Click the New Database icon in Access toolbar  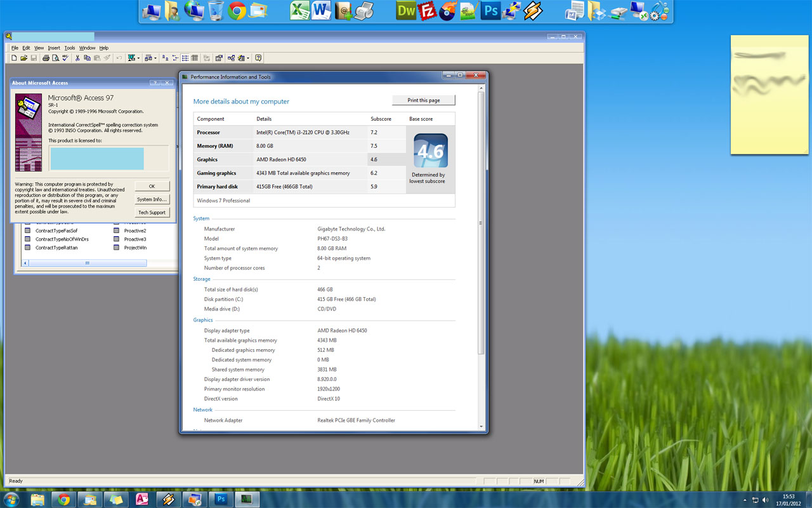pyautogui.click(x=14, y=58)
